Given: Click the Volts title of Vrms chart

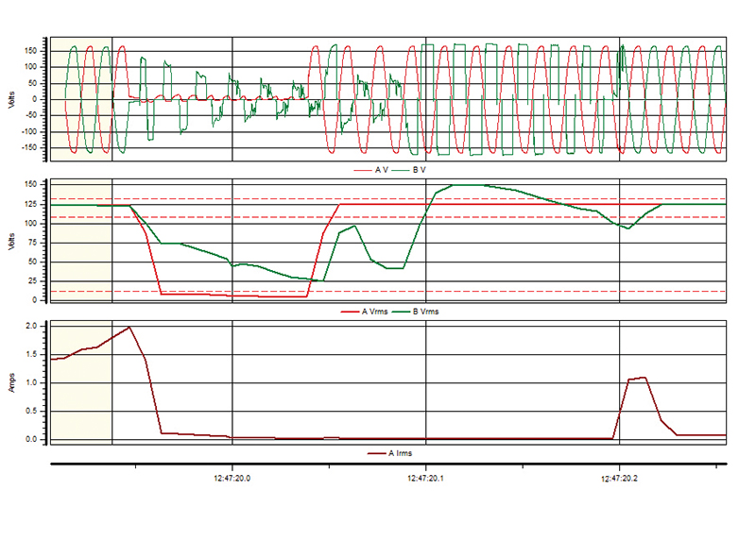Looking at the screenshot, I should tap(12, 241).
